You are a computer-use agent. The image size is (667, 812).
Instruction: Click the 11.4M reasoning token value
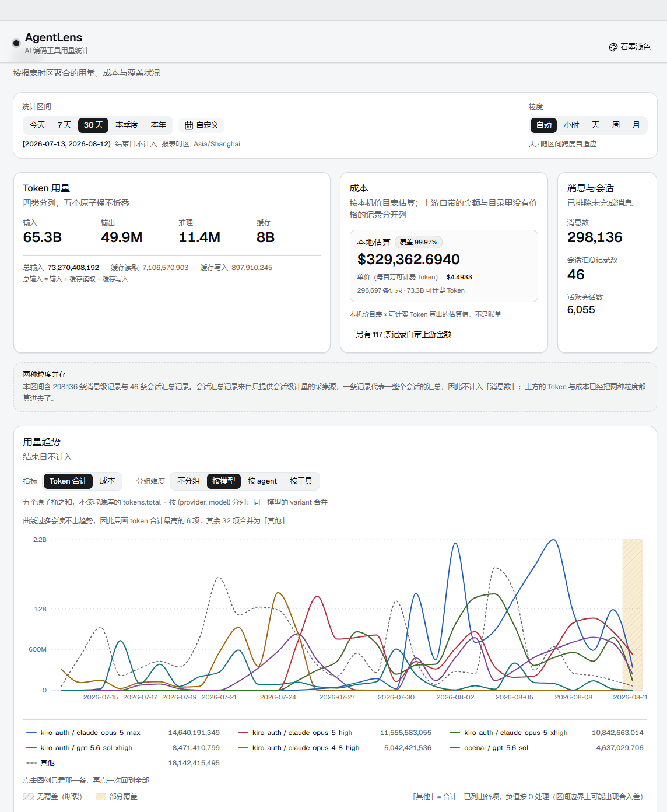coord(199,237)
